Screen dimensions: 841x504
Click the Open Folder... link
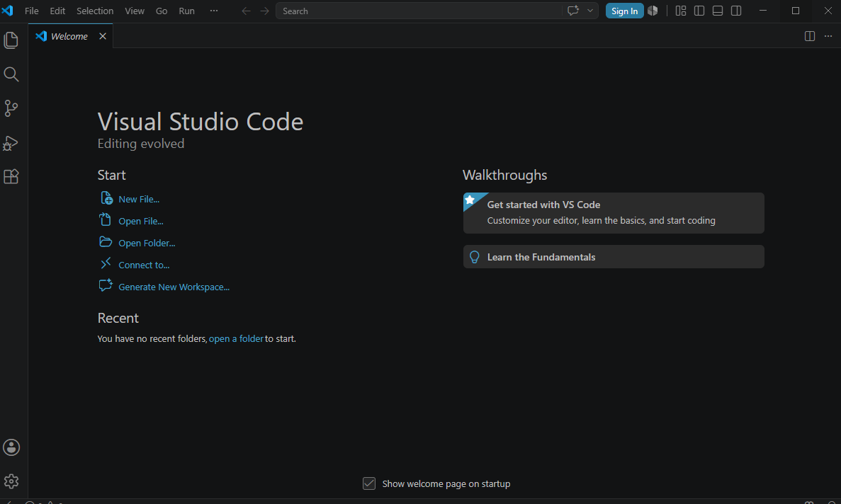click(147, 244)
